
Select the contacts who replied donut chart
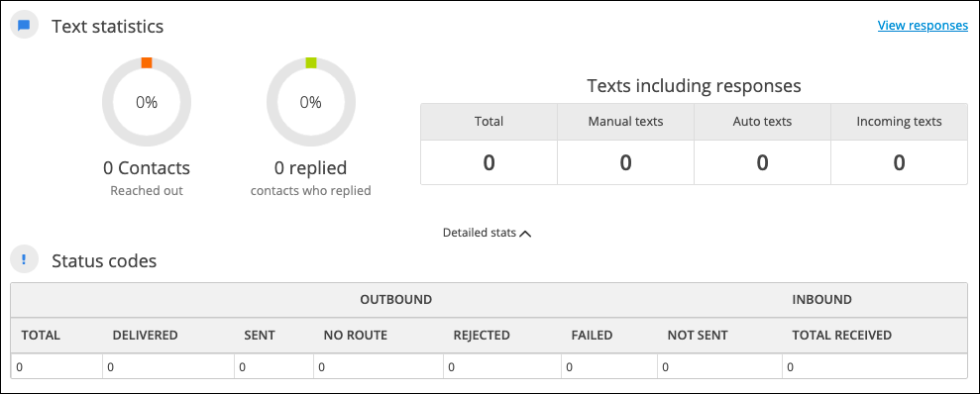pos(310,102)
